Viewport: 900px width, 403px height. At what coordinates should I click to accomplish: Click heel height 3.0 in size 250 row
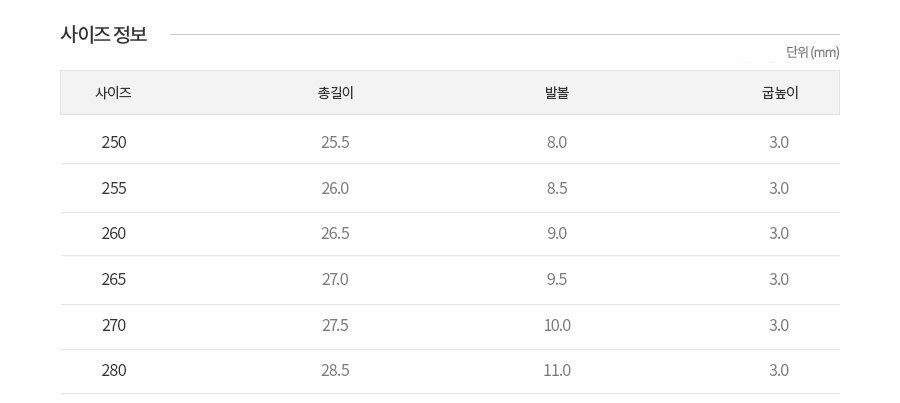779,142
